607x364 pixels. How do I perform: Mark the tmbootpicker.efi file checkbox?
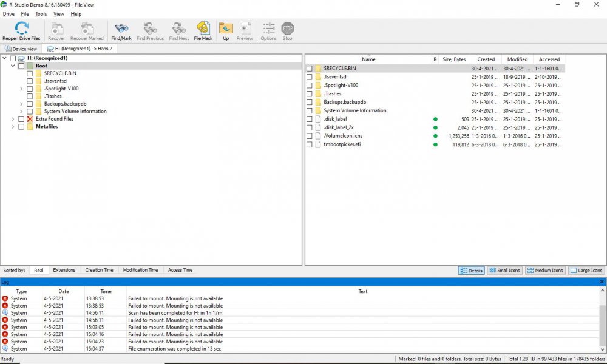[x=310, y=144]
